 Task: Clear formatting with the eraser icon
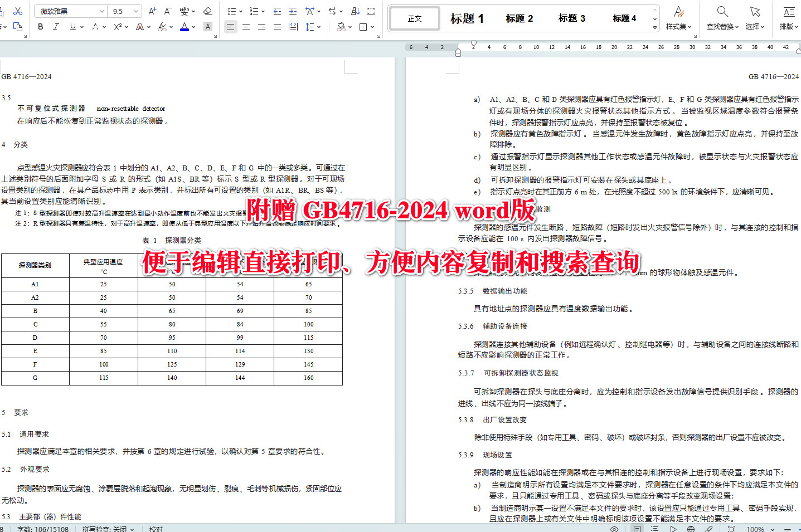207,10
